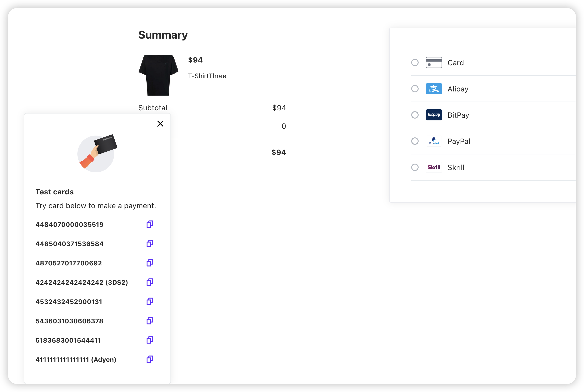Viewport: 584px width, 392px height.
Task: Copy test card 4484070000035519
Action: 150,224
